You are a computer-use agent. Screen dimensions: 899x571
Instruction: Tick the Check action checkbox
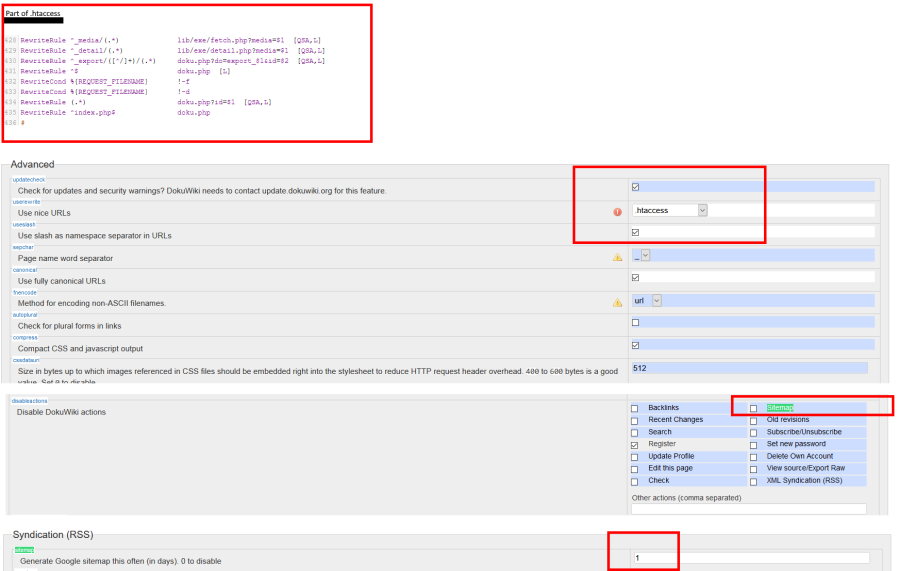(x=635, y=482)
